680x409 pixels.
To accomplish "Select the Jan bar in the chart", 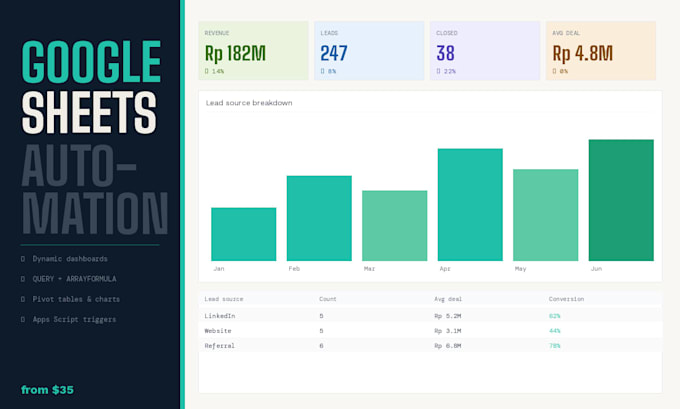I will tap(244, 234).
